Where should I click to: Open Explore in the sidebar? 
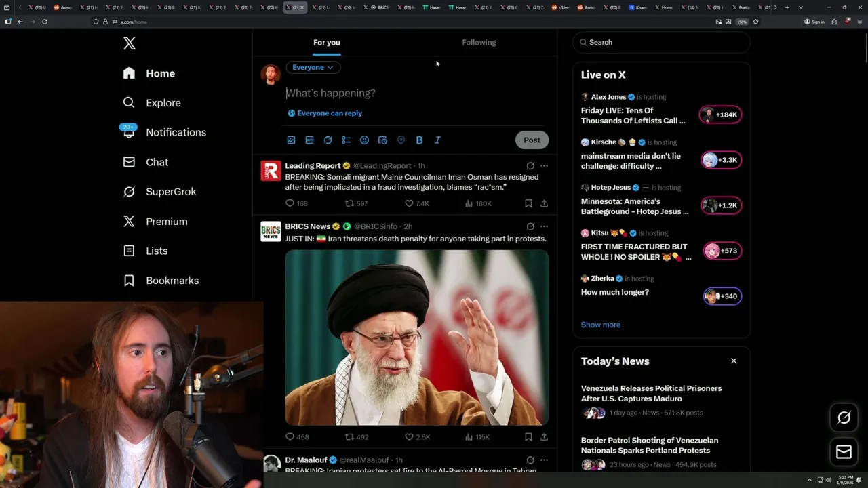coord(152,103)
